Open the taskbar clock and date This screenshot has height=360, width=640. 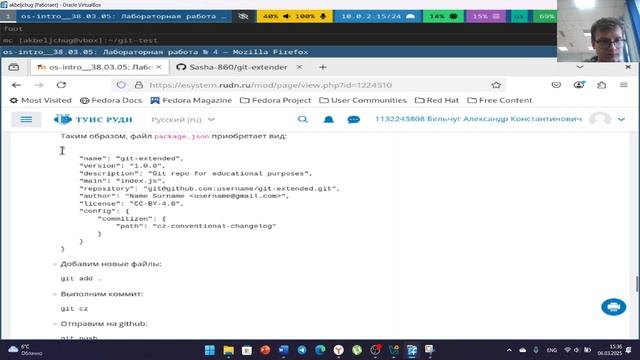click(x=609, y=350)
